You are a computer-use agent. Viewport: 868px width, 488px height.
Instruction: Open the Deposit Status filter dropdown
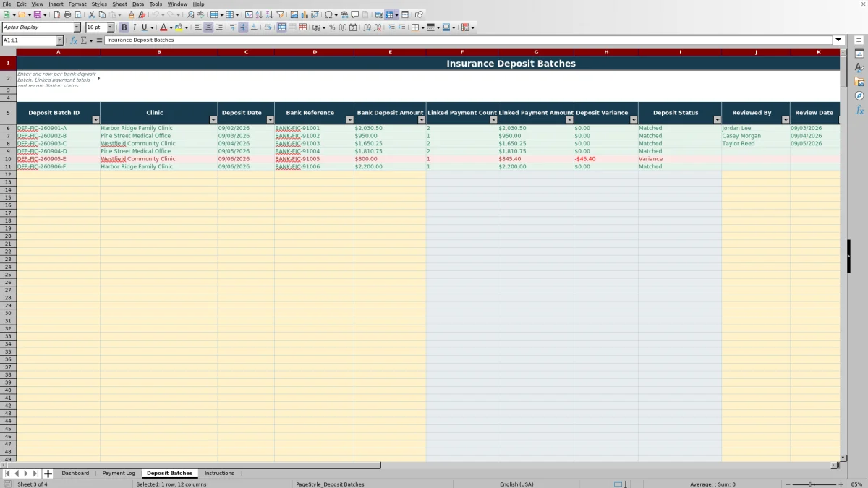(x=717, y=120)
